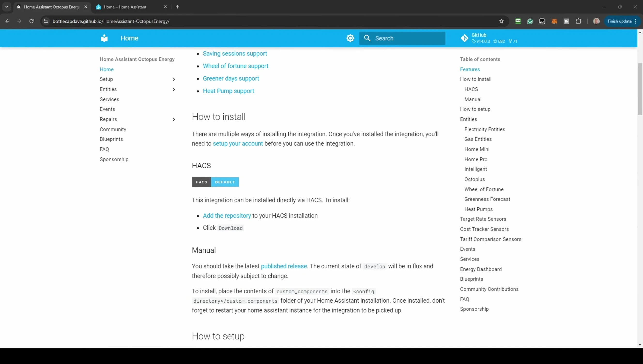Follow the setup your account link
The height and width of the screenshot is (364, 643).
pos(238,143)
